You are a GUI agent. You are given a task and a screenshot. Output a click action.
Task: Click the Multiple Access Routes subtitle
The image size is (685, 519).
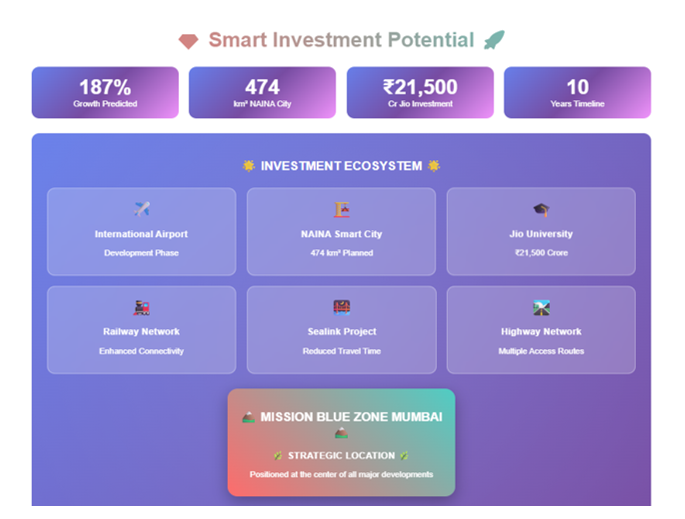541,351
